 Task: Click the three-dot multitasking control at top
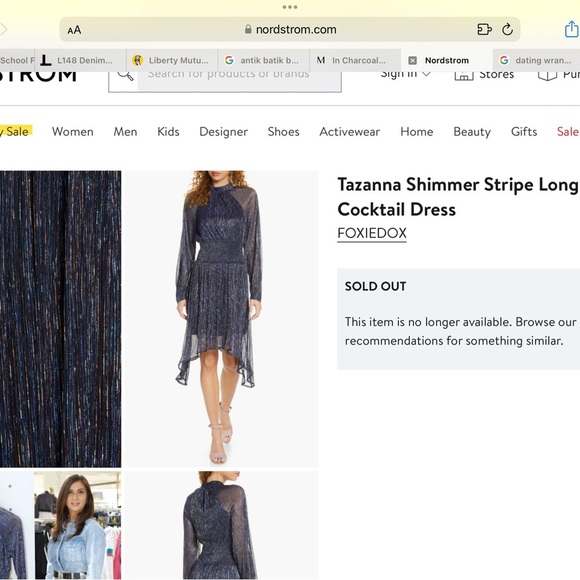(x=290, y=7)
